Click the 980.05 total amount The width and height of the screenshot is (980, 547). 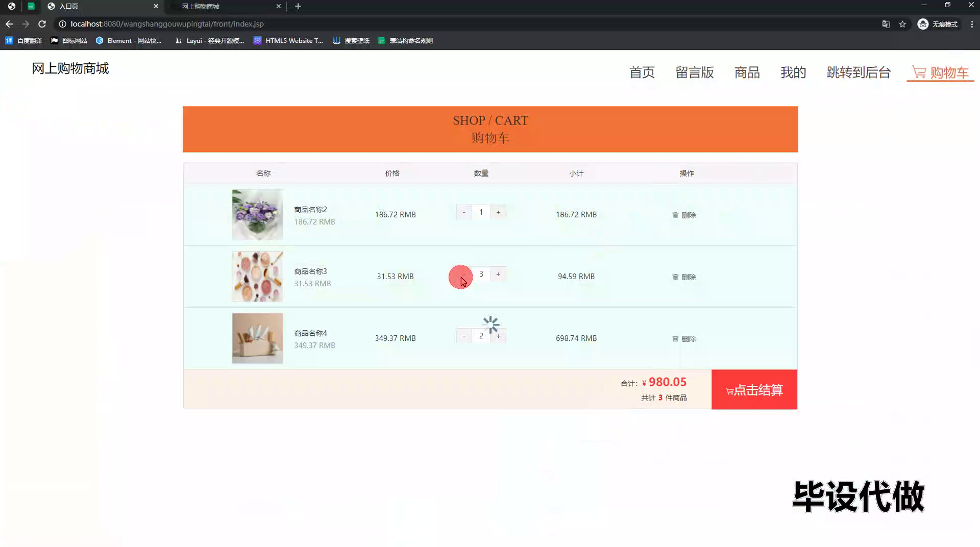pyautogui.click(x=667, y=382)
